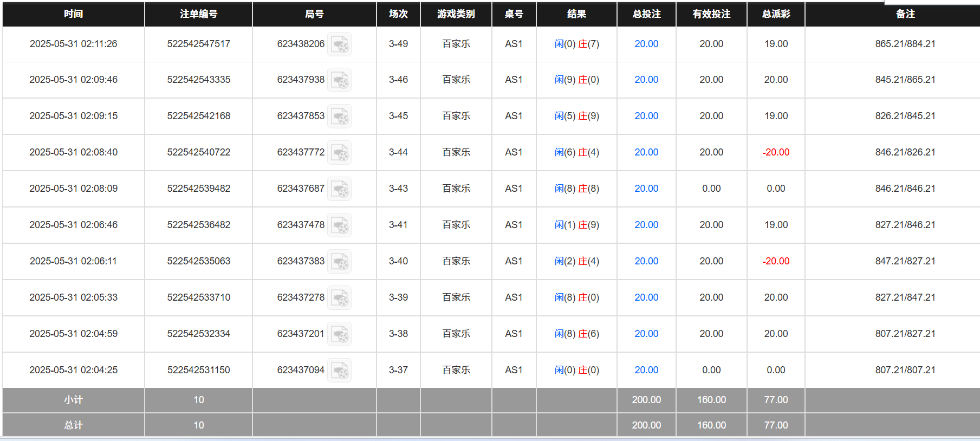
Task: Click the 20.00 bet link for round 3-44
Action: click(646, 152)
